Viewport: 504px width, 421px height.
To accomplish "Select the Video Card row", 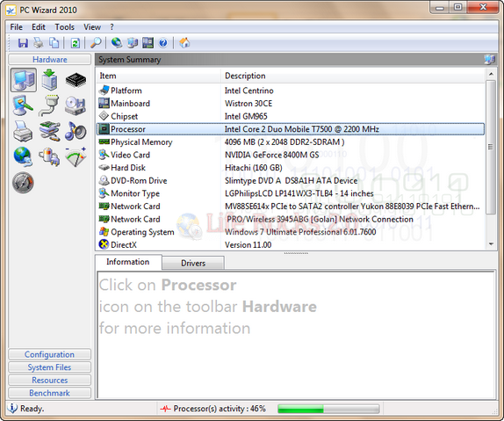I will click(x=291, y=155).
